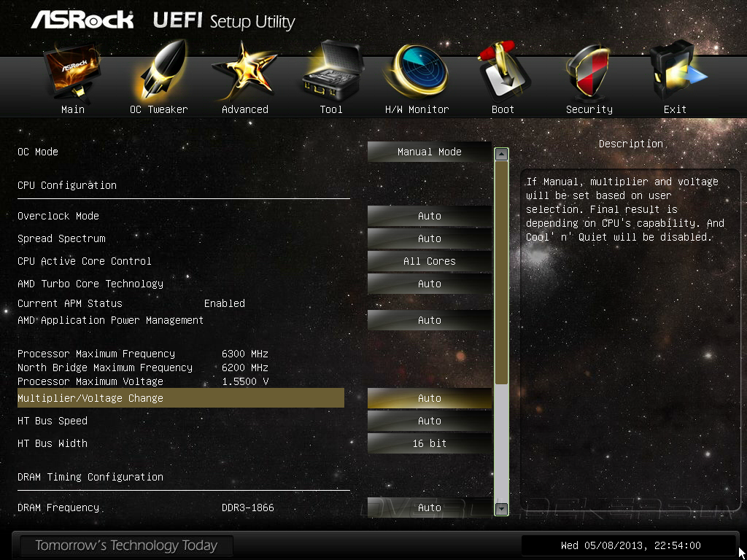Select the Overclock Mode setting label

coord(58,216)
